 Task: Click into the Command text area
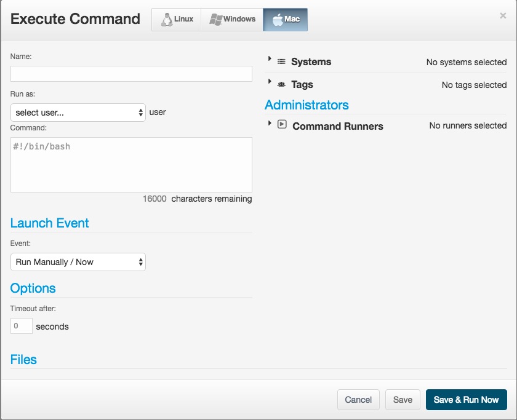click(131, 164)
